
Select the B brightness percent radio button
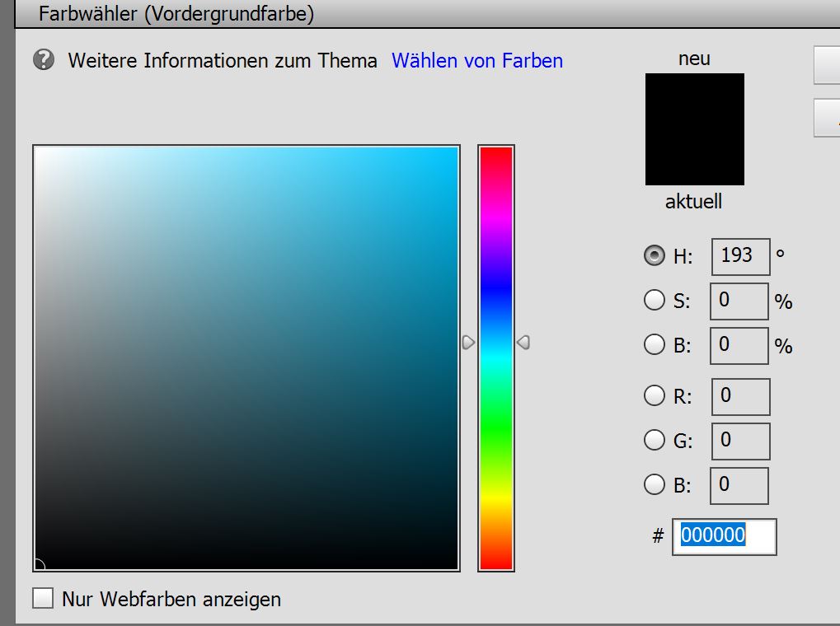tap(655, 344)
